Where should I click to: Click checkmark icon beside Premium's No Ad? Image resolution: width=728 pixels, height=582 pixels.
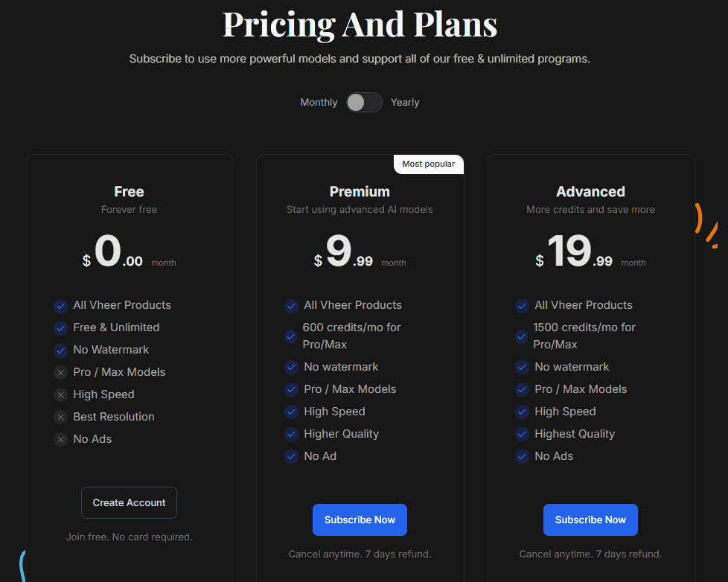coord(292,456)
